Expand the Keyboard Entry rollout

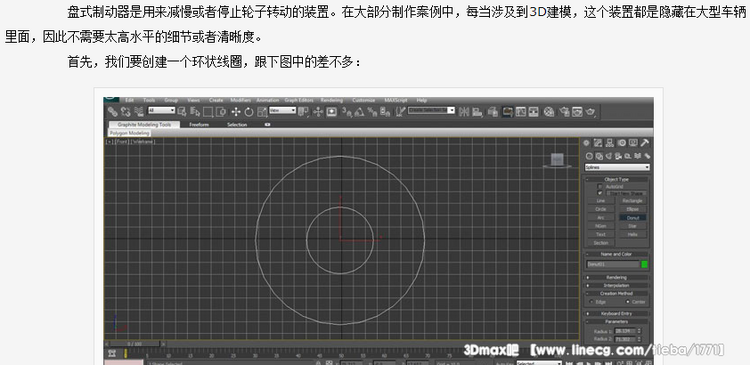[x=617, y=313]
